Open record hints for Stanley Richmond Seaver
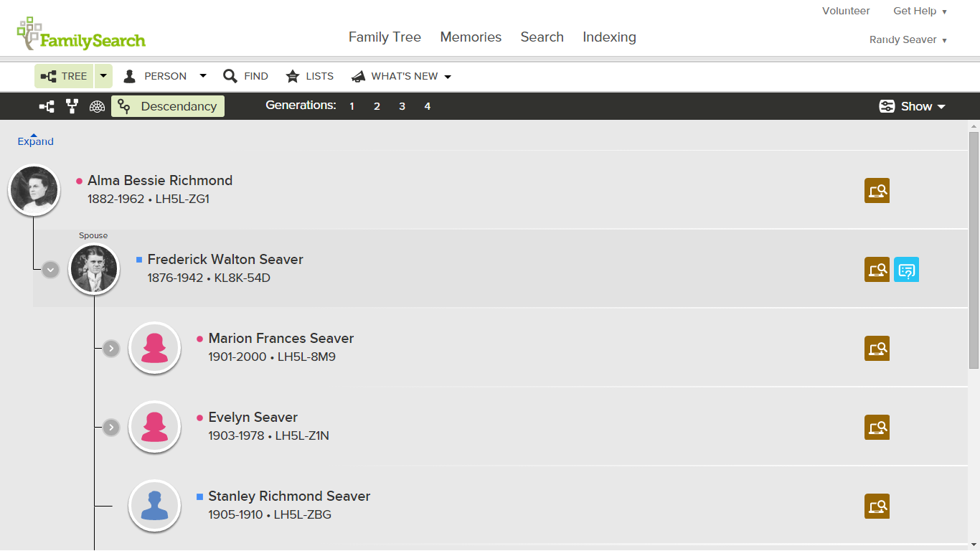Screen dimensions: 980x551 (x=877, y=506)
